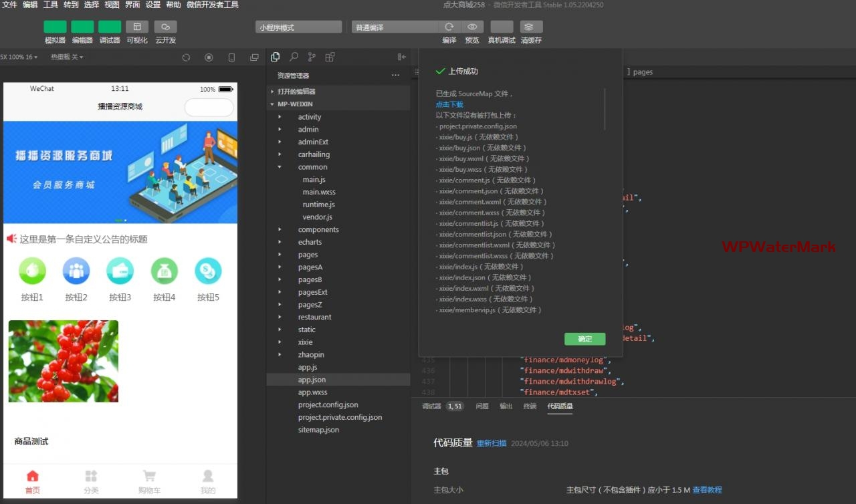Viewport: 856px width, 504px height.
Task: Click the 点击下载 SourceMap link
Action: point(449,104)
